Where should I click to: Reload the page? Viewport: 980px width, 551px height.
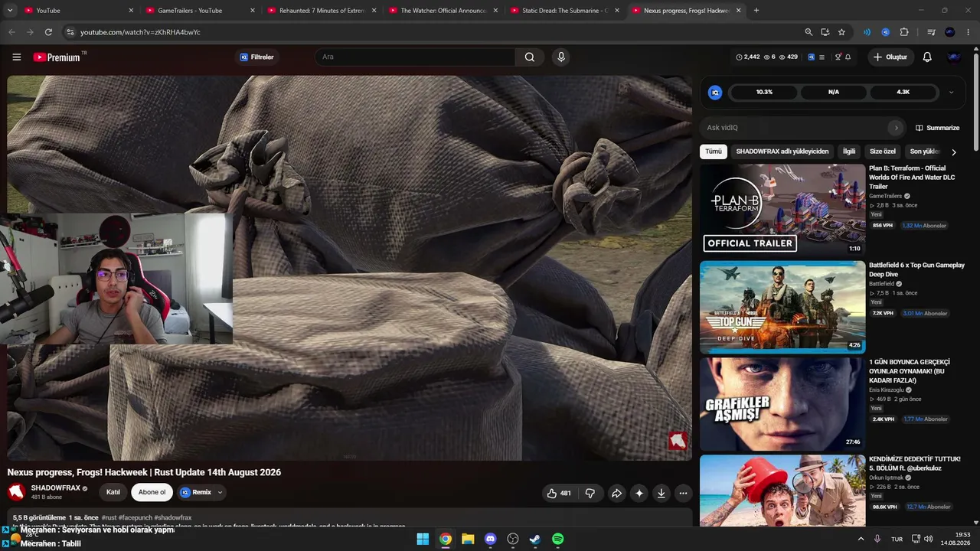click(x=48, y=32)
